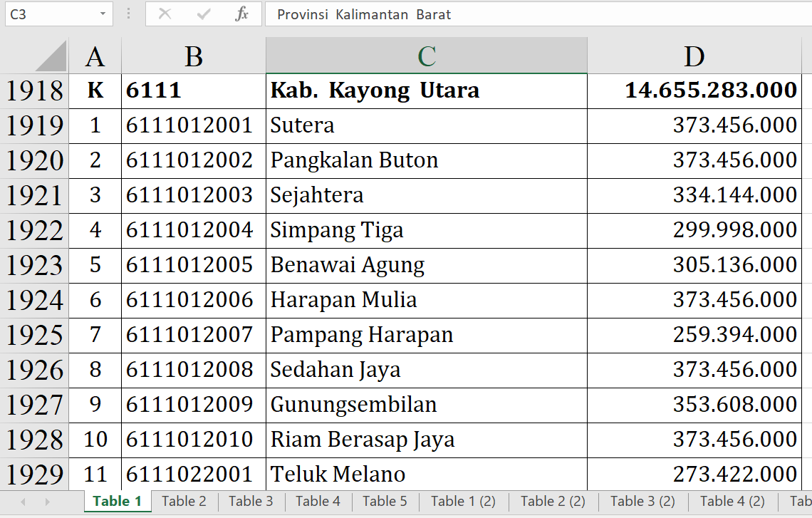Viewport: 812px width, 518px height.
Task: Select column C header
Action: click(x=426, y=56)
